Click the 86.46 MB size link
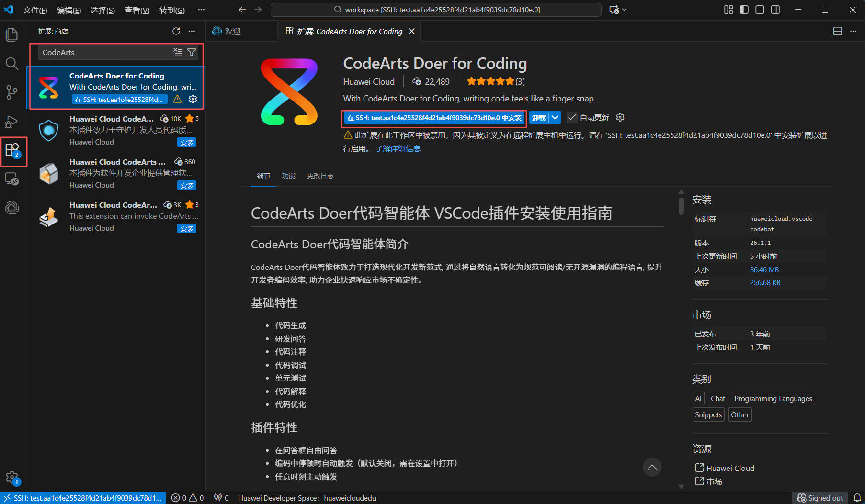This screenshot has height=504, width=865. point(764,270)
